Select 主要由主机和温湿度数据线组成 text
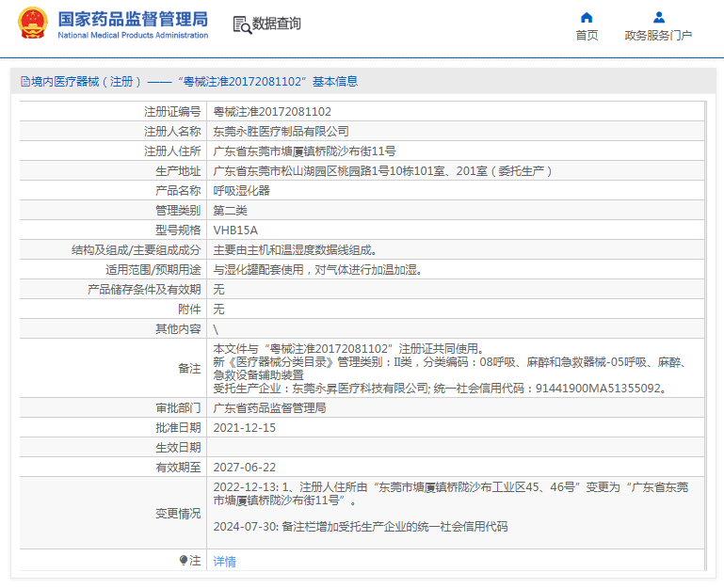The width and height of the screenshot is (724, 588). 295,250
